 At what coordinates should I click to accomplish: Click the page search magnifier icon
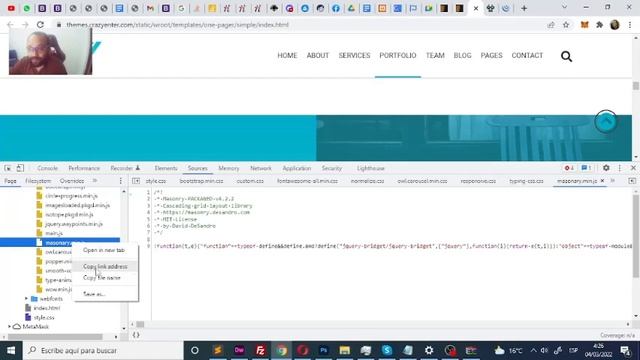[x=567, y=56]
